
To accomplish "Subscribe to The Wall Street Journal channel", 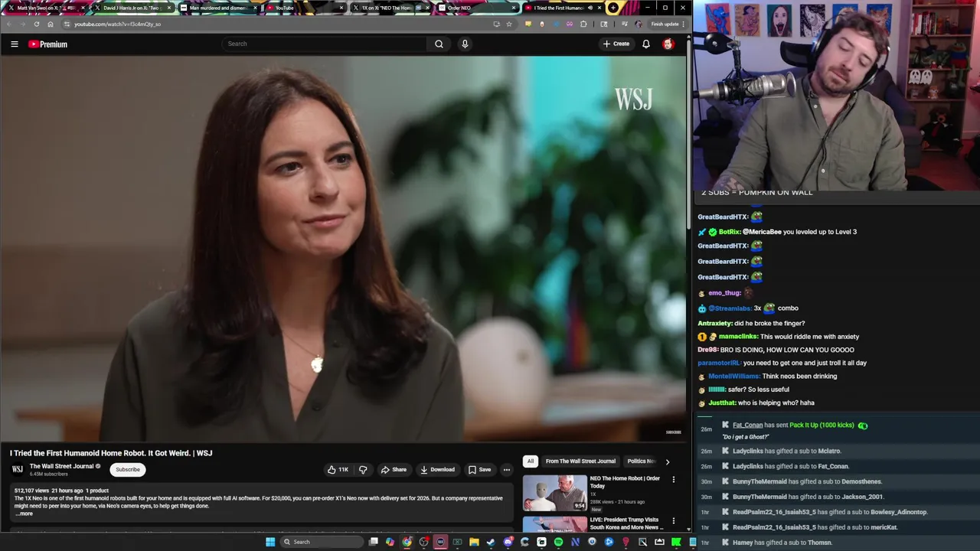I will coord(128,470).
